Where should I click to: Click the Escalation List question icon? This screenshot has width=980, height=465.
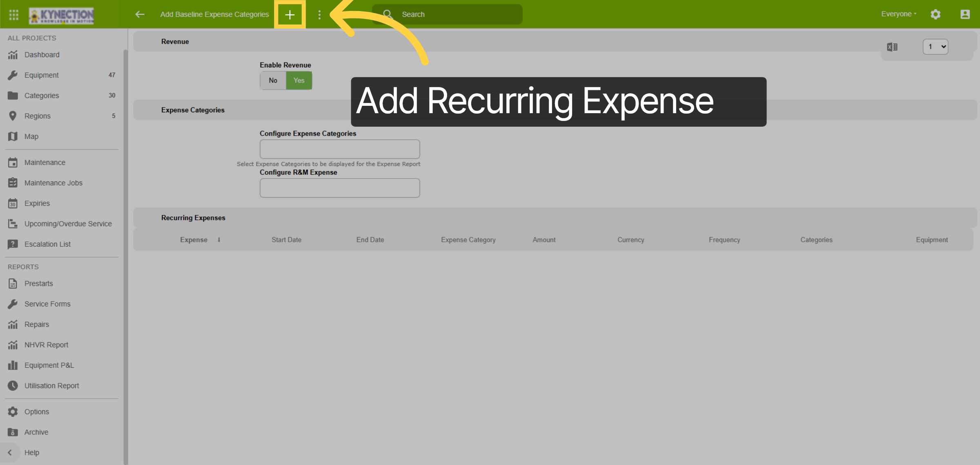pos(13,244)
